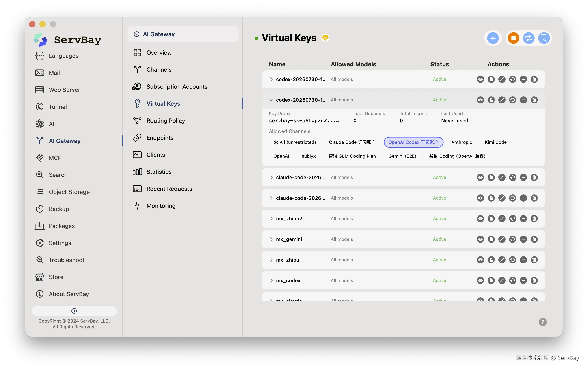Open the Monitoring page
588x370 pixels.
(161, 206)
